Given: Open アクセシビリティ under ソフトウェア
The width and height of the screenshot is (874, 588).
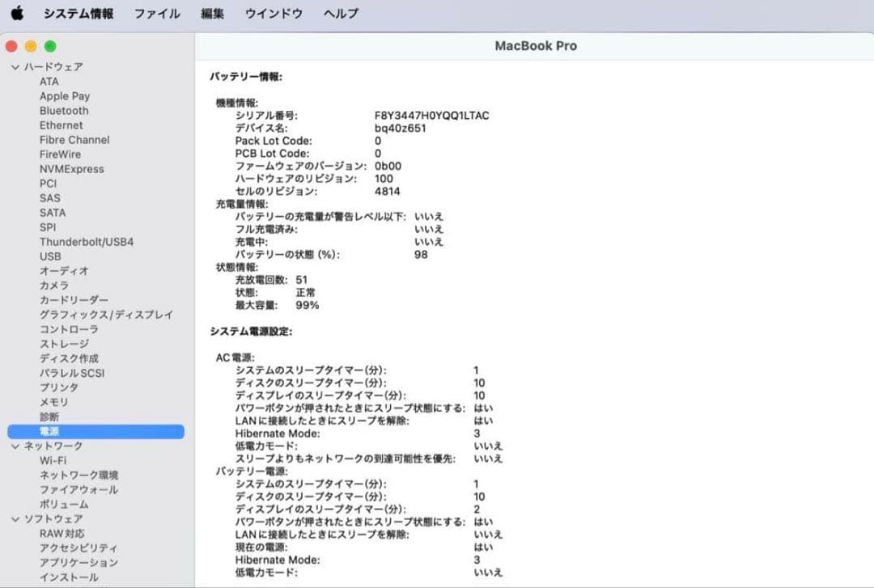Looking at the screenshot, I should [x=78, y=548].
